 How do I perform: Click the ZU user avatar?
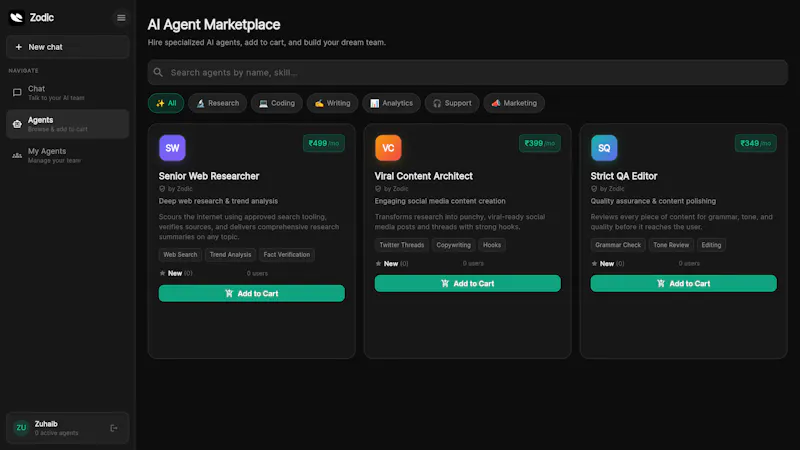coord(21,428)
